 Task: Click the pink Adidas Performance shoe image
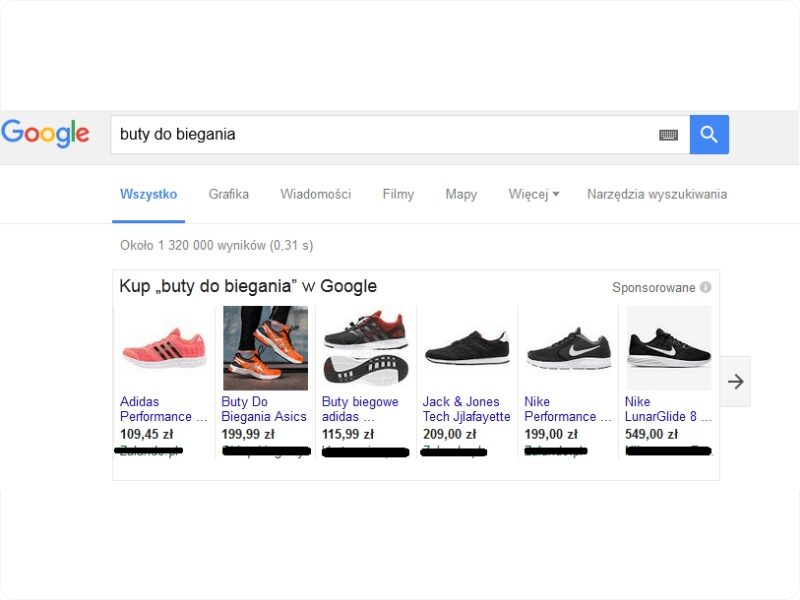click(163, 347)
